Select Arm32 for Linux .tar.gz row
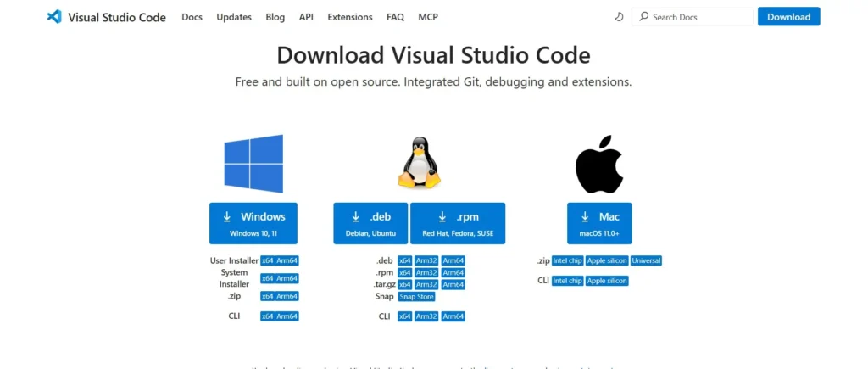868x369 pixels. (427, 284)
